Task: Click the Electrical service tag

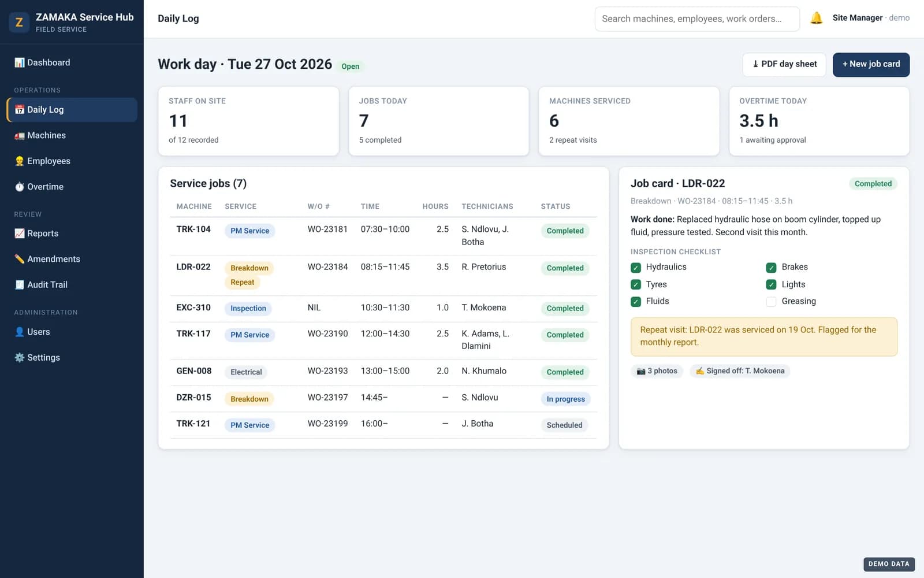Action: point(246,372)
